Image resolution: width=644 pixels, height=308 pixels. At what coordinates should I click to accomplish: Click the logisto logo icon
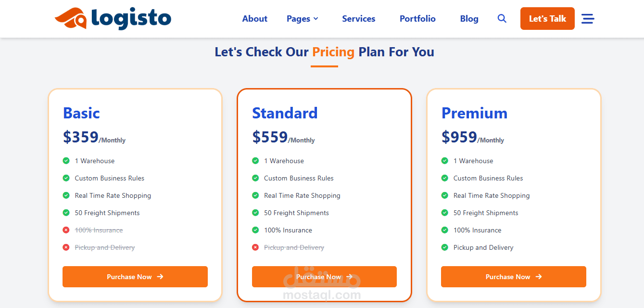(71, 19)
